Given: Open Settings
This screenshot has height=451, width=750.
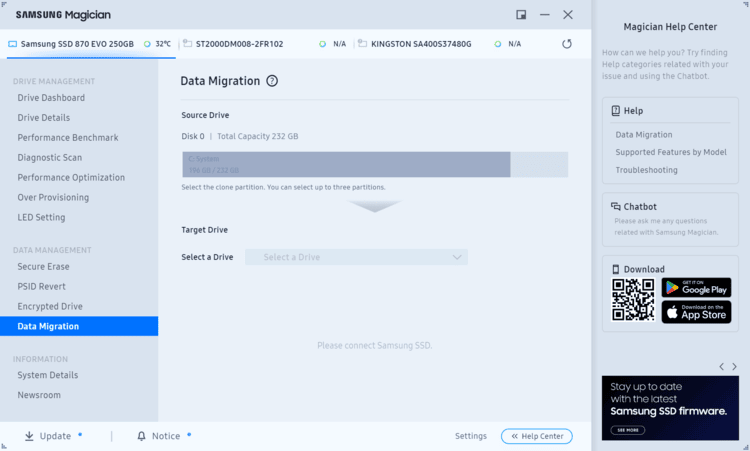Looking at the screenshot, I should click(471, 436).
